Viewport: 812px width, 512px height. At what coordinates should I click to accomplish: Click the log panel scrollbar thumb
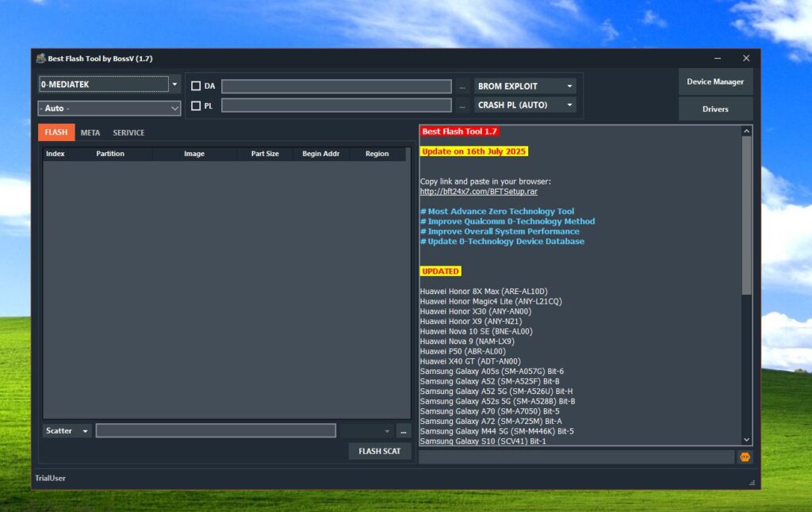(x=746, y=216)
